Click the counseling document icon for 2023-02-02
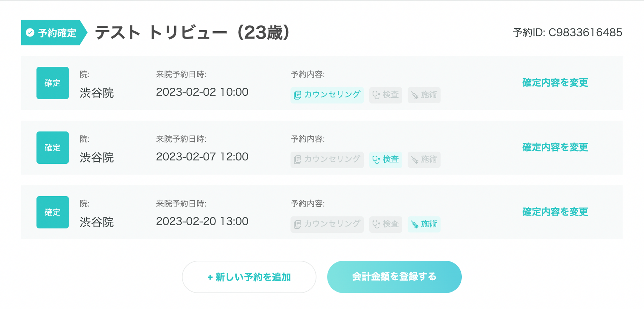 [x=297, y=95]
